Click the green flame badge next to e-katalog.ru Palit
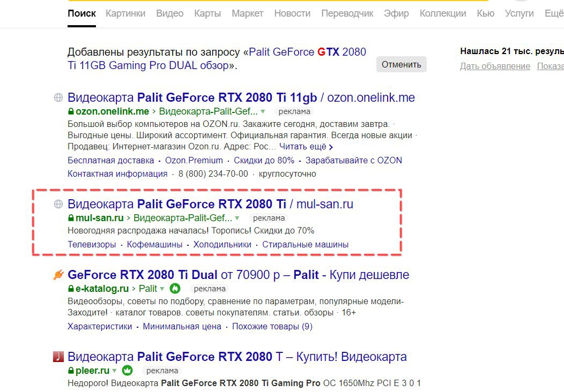Viewport: 564px width, 392px height. coord(175,289)
